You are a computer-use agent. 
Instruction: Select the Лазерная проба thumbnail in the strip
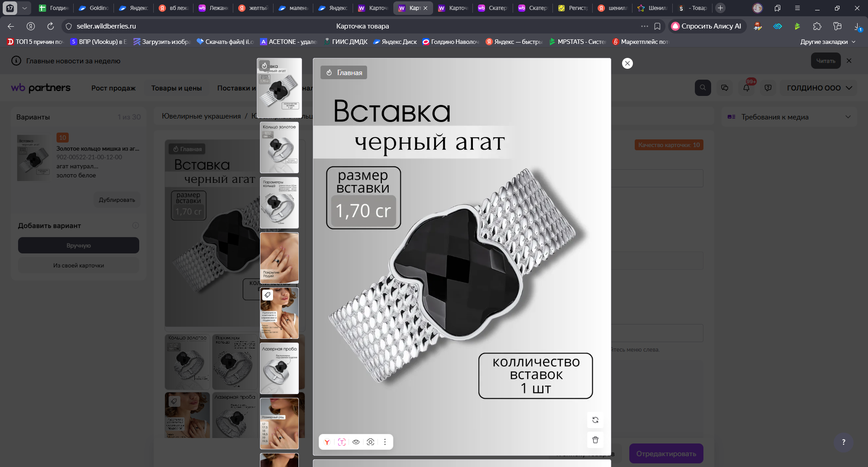[279, 368]
